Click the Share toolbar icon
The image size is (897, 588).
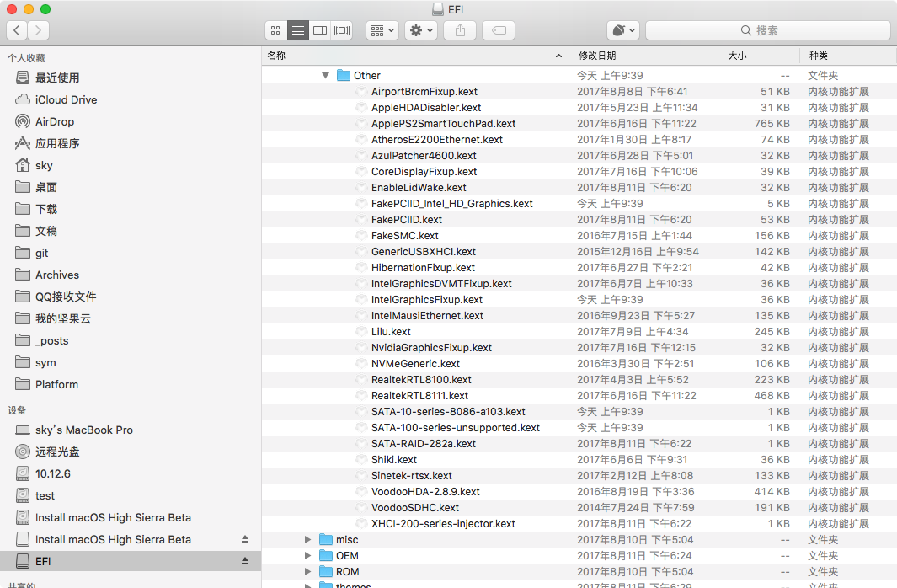click(x=460, y=30)
